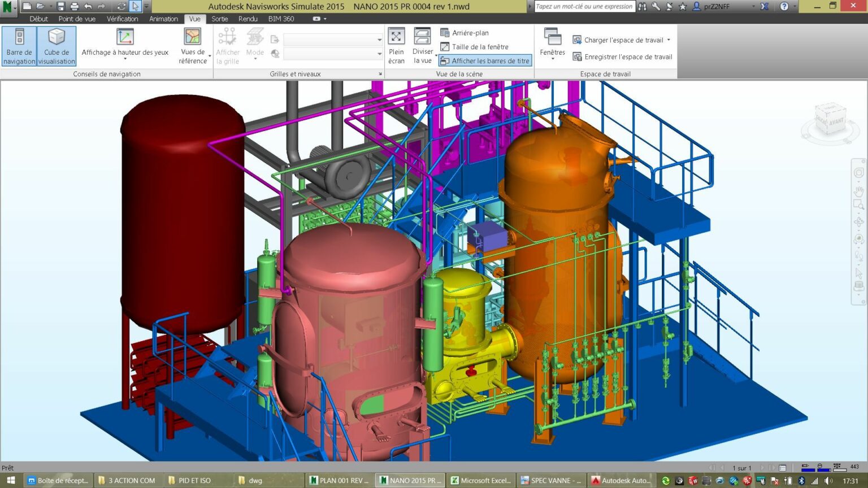Expand the Charger l'espace de travail arrow
The width and height of the screenshot is (868, 488).
tap(669, 40)
